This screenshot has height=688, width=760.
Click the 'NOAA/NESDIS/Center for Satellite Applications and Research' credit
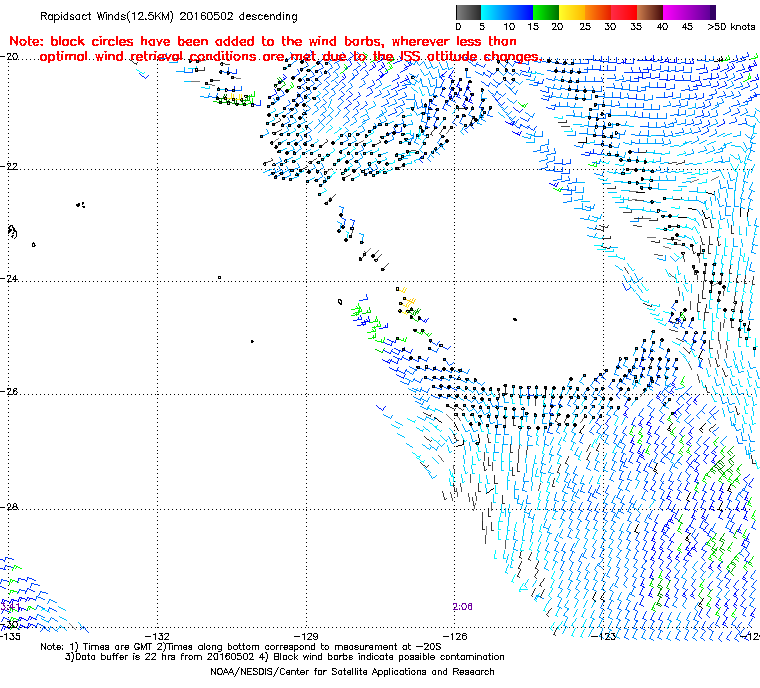click(352, 672)
